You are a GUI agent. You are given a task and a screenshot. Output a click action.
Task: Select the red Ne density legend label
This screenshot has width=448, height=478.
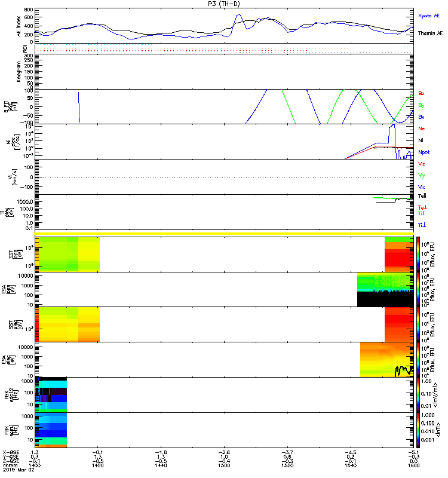(422, 128)
